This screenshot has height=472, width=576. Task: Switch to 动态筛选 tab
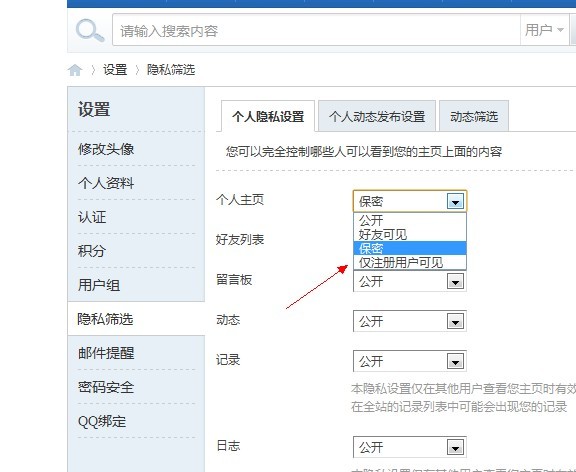click(474, 116)
